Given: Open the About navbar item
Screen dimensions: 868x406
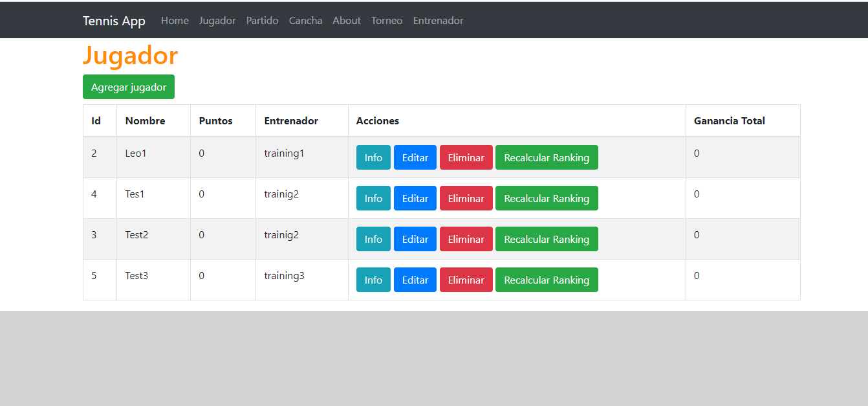Looking at the screenshot, I should [347, 21].
